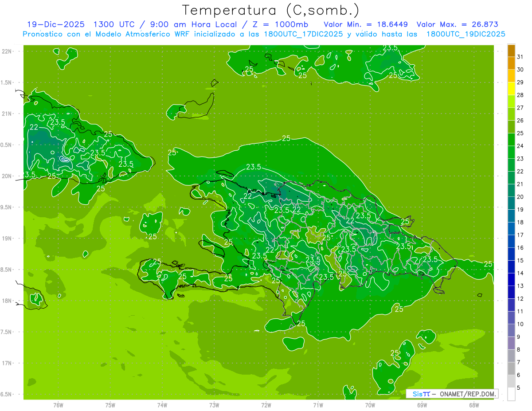This screenshot has width=532, height=411.
Task: Click the legend value label 25
Action: pos(520,133)
